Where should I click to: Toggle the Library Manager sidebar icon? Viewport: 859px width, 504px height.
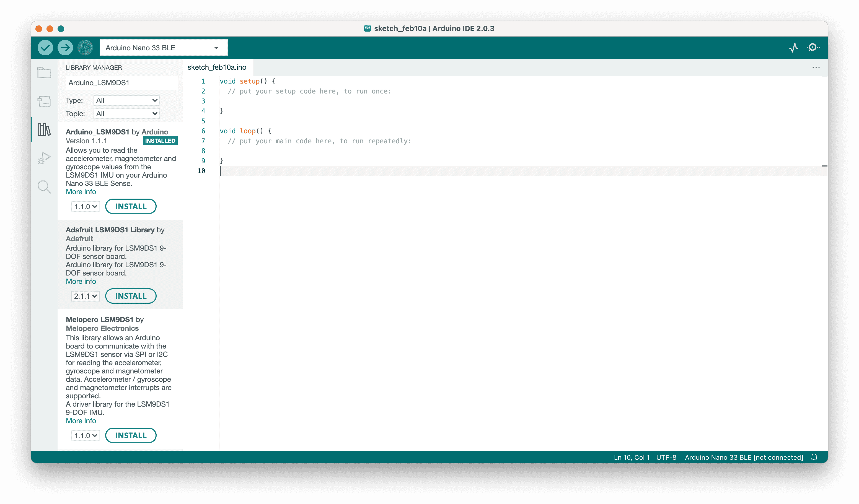pyautogui.click(x=44, y=129)
